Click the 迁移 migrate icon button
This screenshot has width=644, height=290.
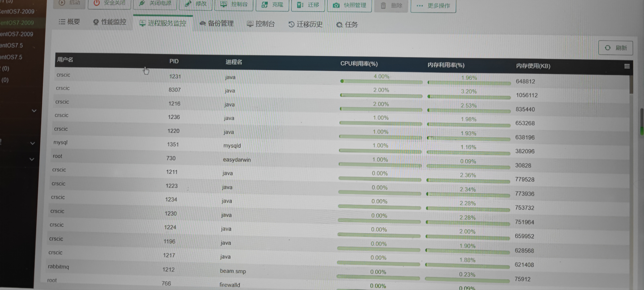point(308,5)
